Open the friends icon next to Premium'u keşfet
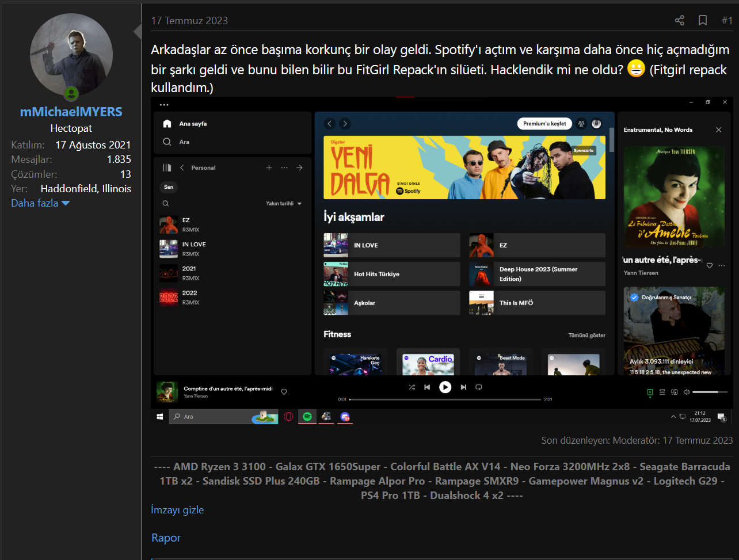 click(x=581, y=124)
